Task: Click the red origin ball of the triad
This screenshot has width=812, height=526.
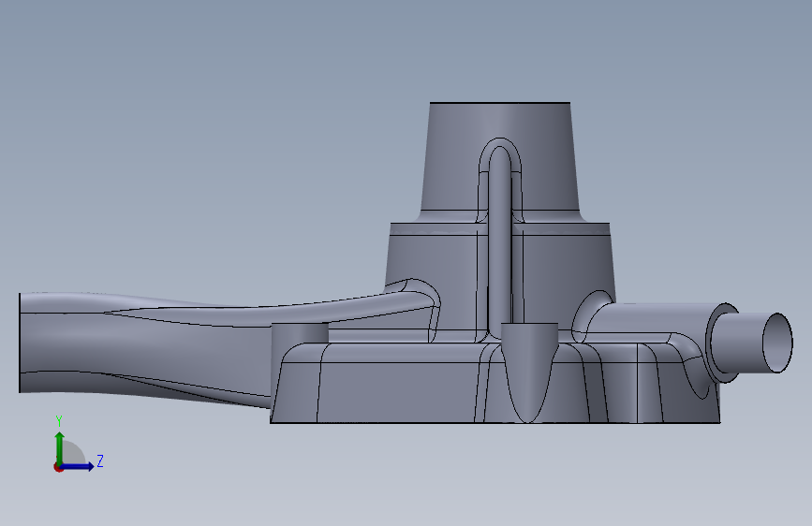Action: coord(58,467)
